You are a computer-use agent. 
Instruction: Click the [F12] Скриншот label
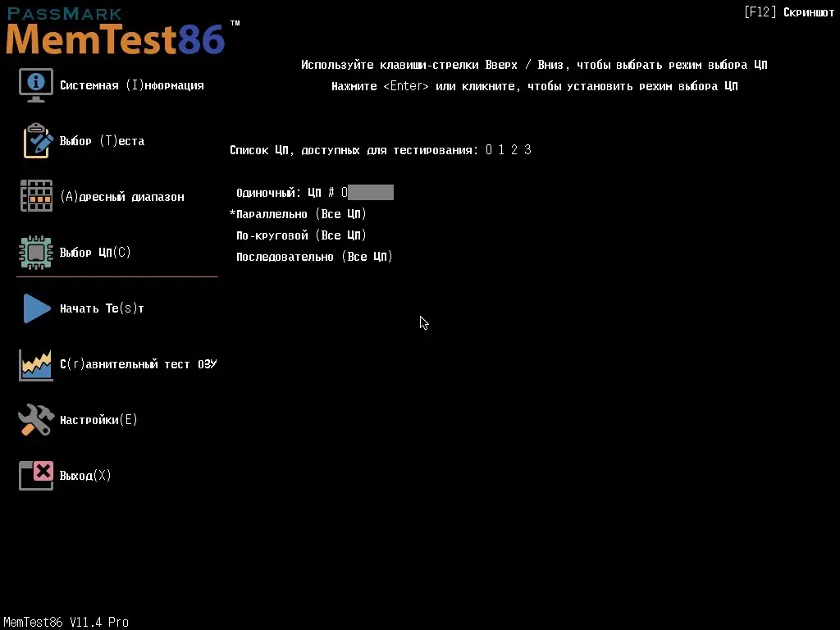click(789, 12)
